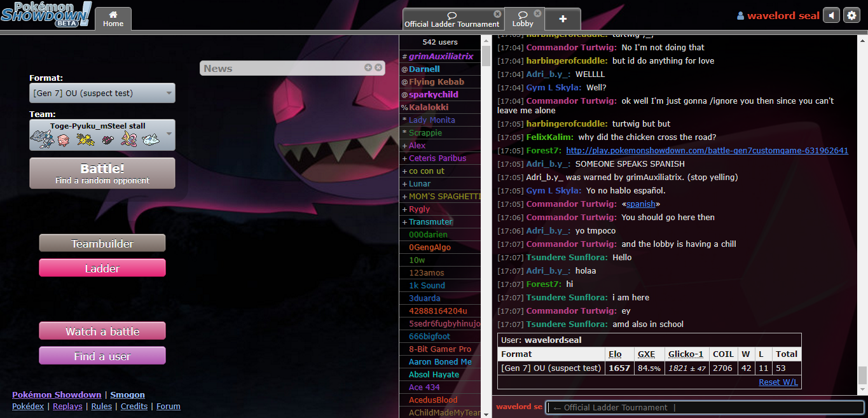Switch to the Official Ladder Tournament tab
Image resolution: width=868 pixels, height=418 pixels.
tap(452, 19)
